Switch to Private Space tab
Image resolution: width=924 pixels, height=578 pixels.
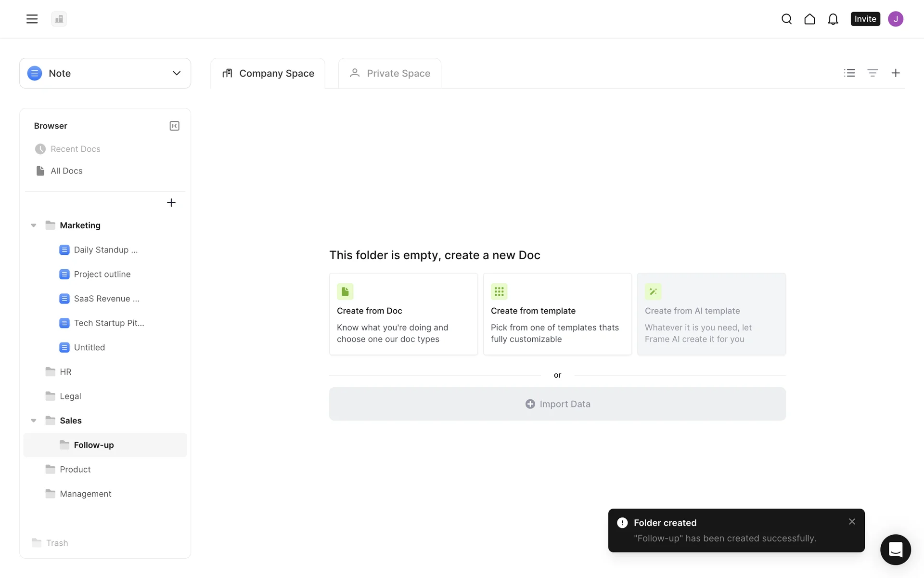[x=390, y=73]
